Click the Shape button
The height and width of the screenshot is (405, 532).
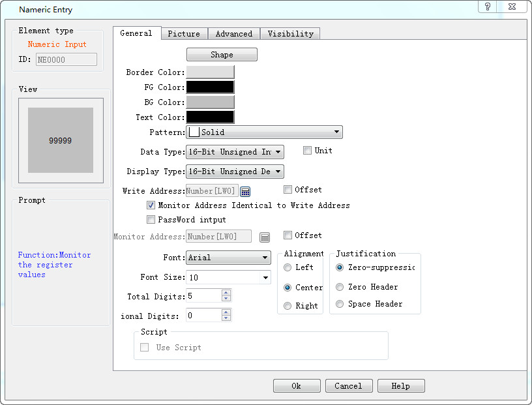click(221, 54)
